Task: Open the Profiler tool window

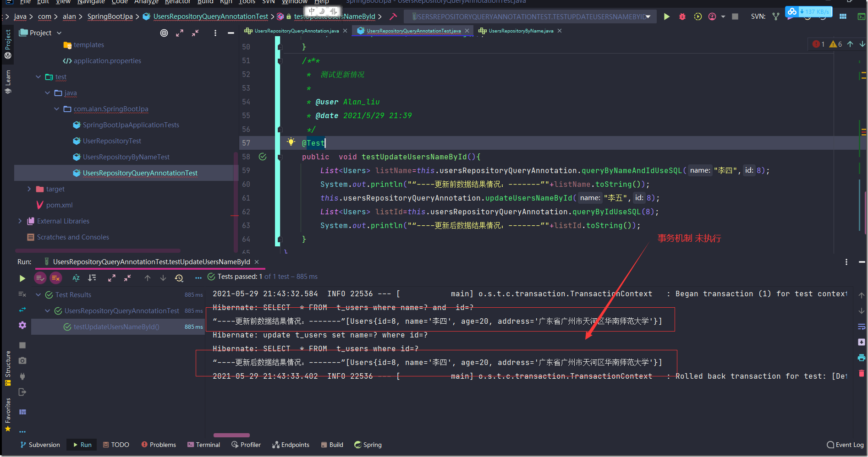Action: coord(246,445)
